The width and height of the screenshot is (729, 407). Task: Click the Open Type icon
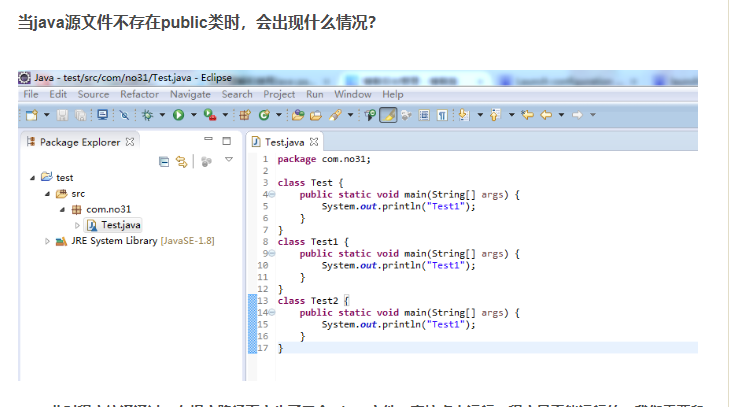pos(298,115)
